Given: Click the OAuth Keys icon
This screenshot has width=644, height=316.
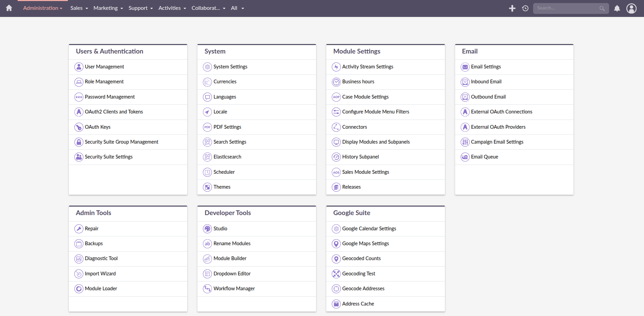Looking at the screenshot, I should click(79, 127).
